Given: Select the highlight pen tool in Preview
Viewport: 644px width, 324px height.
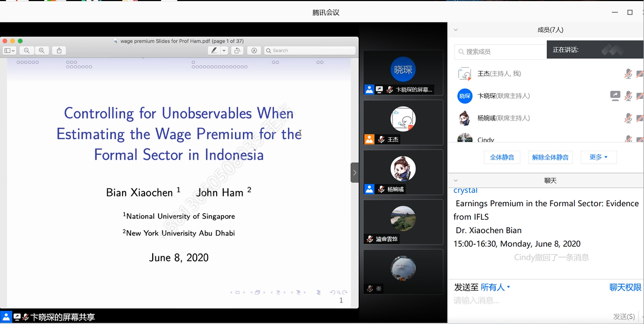Looking at the screenshot, I should (x=214, y=51).
